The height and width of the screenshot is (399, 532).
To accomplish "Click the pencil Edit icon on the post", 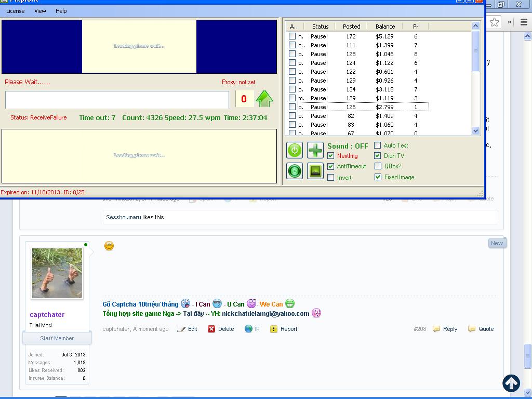I will 181,329.
